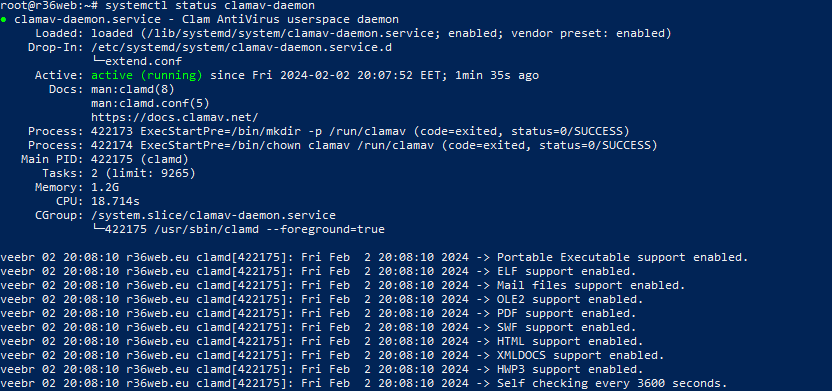832x391 pixels.
Task: Click the extend.conf tree entry
Action: point(137,62)
